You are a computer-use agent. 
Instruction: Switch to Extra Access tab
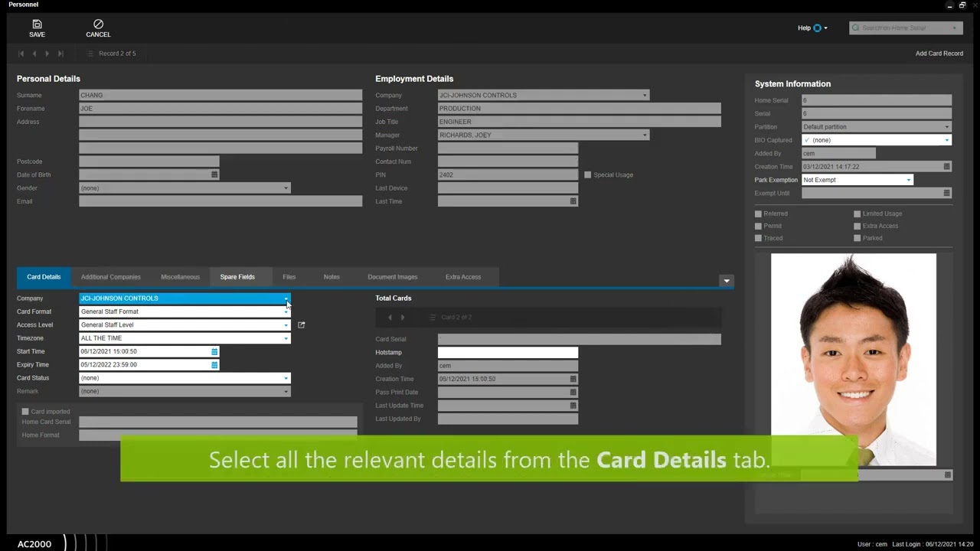[463, 277]
